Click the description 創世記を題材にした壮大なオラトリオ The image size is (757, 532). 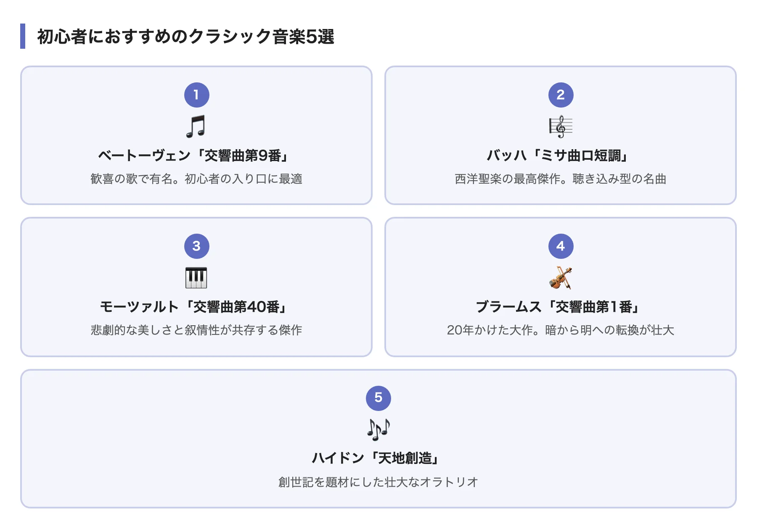pyautogui.click(x=378, y=482)
